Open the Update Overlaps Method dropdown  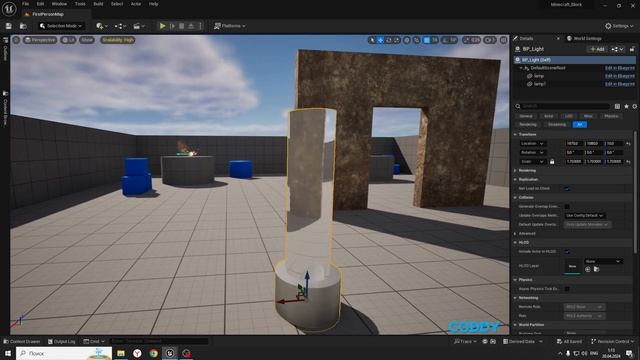tap(584, 216)
